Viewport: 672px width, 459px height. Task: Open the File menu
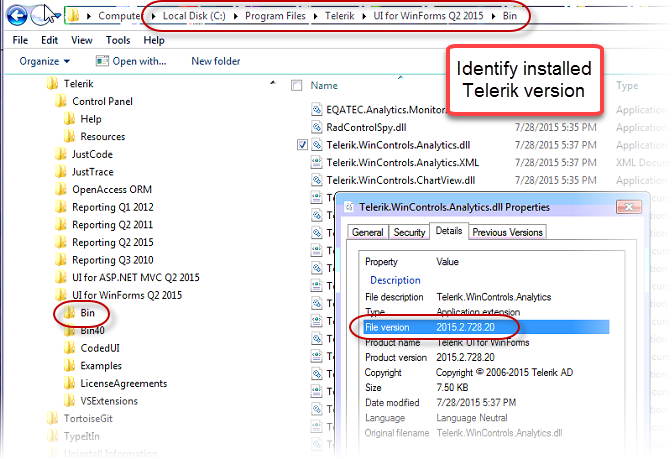[20, 40]
